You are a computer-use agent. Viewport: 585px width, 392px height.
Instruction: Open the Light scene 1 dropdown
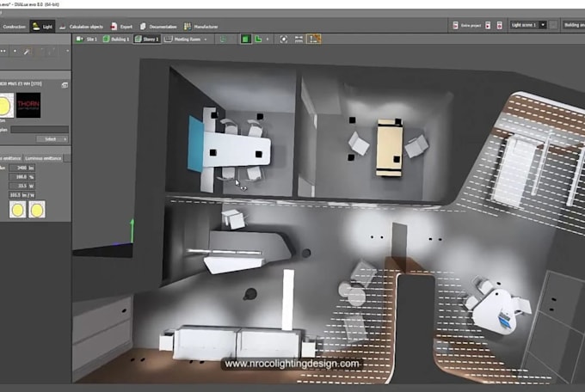[528, 25]
